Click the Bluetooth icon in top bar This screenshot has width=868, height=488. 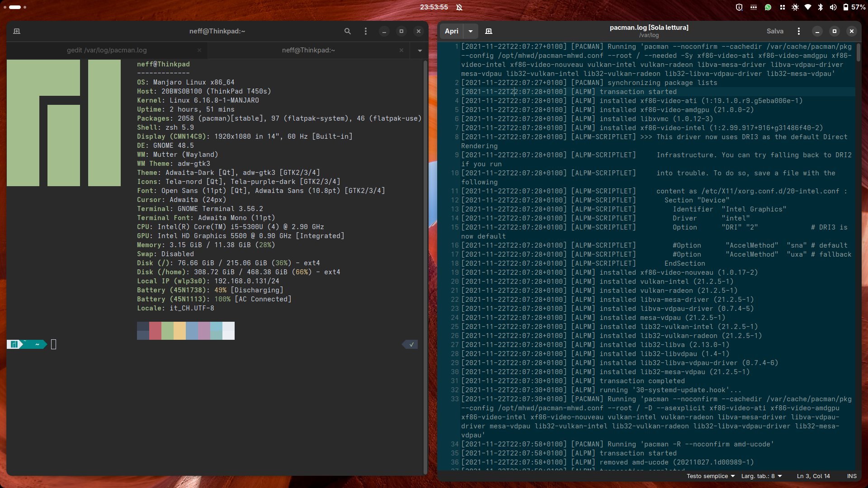pyautogui.click(x=820, y=7)
